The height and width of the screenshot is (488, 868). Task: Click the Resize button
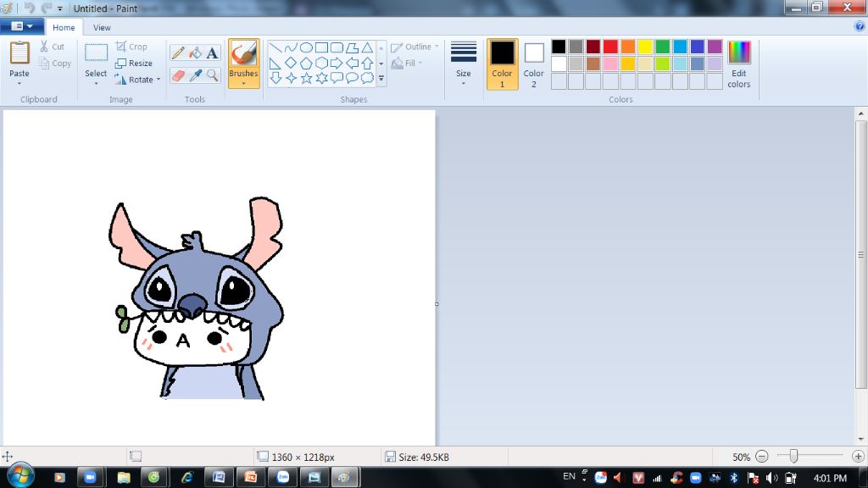point(133,63)
